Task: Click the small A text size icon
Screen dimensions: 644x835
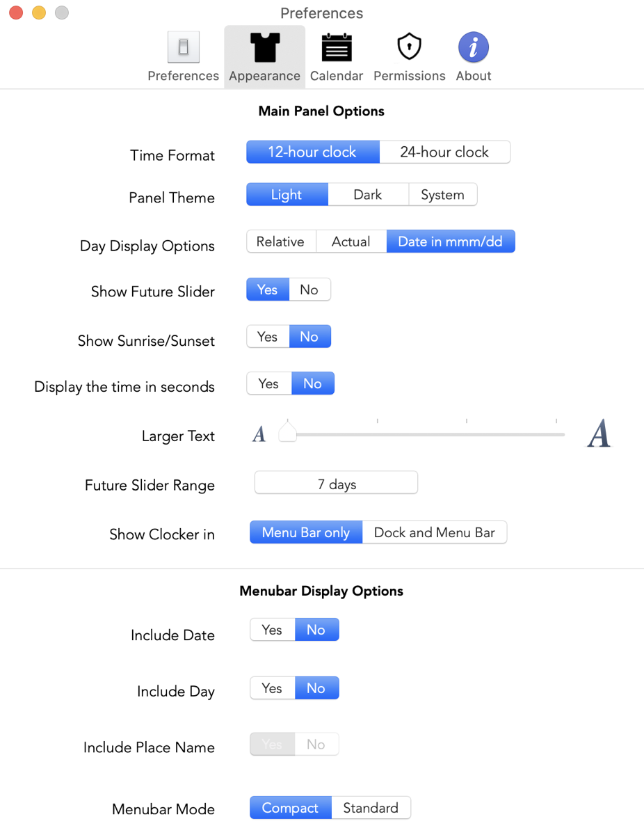Action: (x=259, y=435)
